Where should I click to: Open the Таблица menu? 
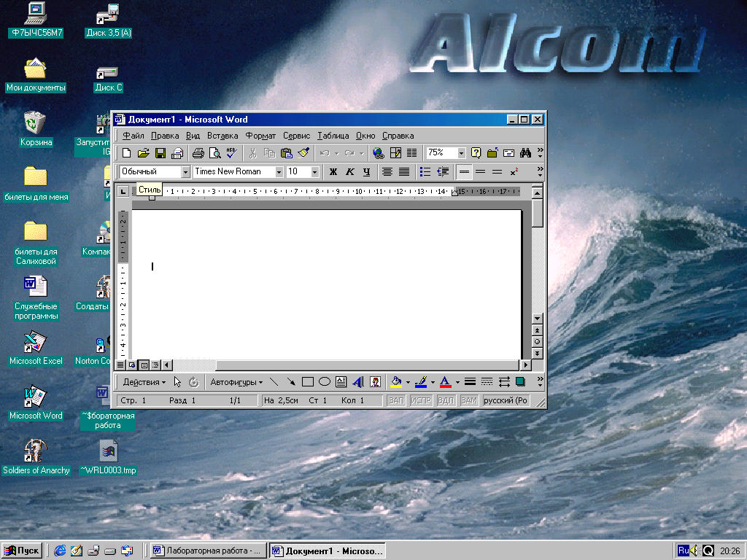[333, 136]
